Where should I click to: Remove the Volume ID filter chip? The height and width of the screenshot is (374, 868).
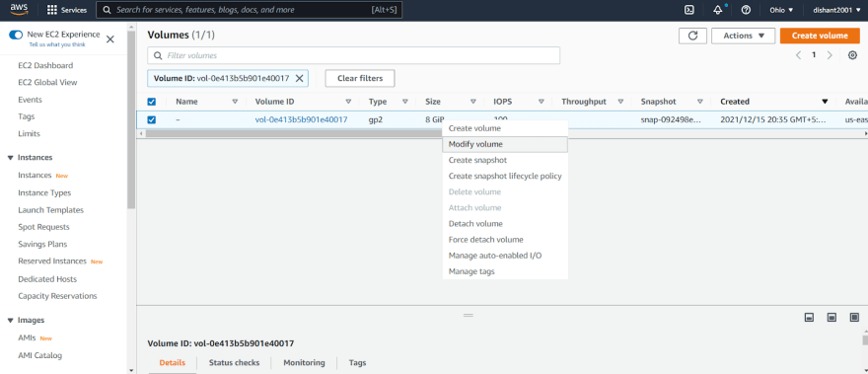click(x=299, y=79)
